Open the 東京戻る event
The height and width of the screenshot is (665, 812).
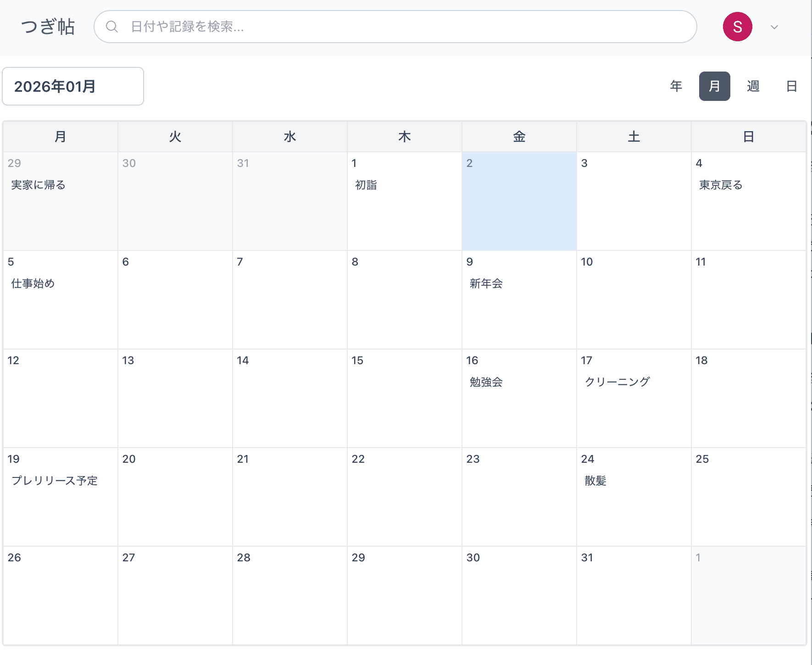click(721, 185)
